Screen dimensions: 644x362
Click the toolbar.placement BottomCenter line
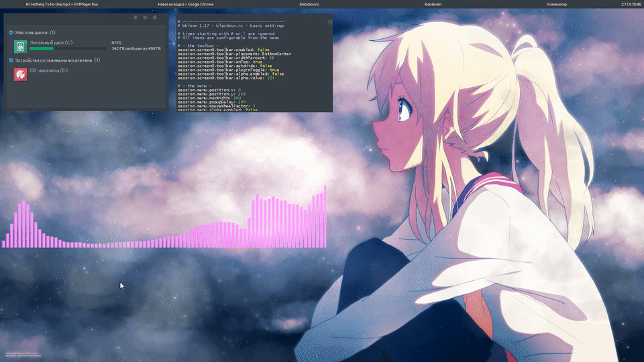click(235, 54)
